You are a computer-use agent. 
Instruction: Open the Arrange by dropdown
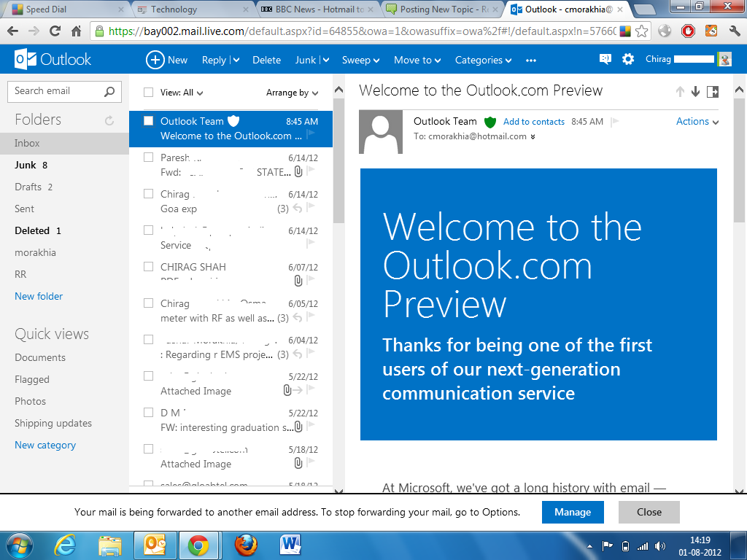[x=292, y=93]
